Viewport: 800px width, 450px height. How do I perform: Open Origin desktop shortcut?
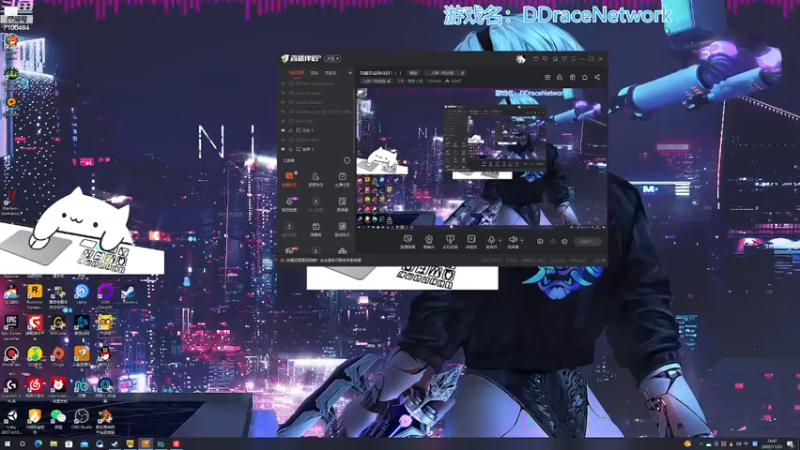pos(58,356)
